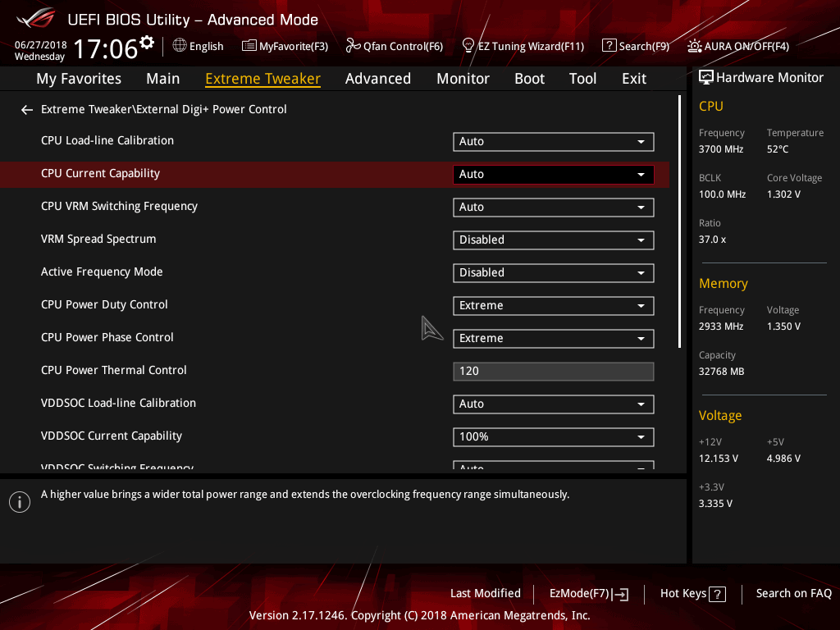
Task: Open VDDSOC Load-line Calibration dropdown
Action: [554, 404]
